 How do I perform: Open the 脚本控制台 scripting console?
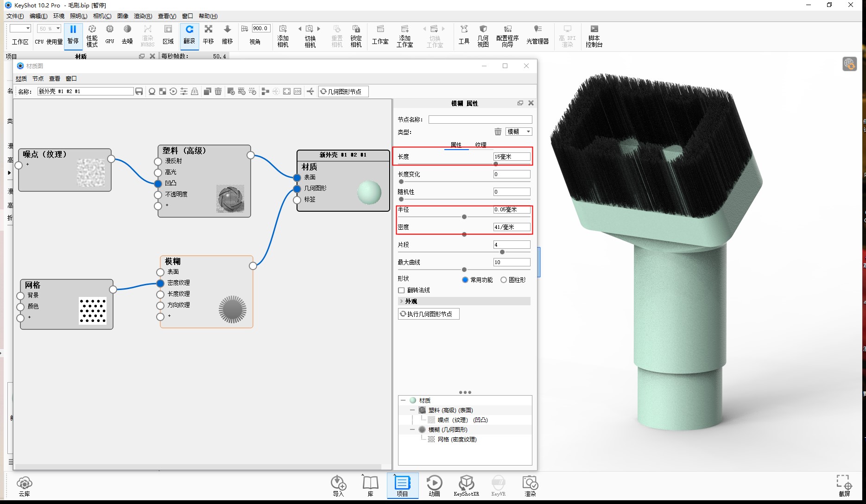pos(594,35)
